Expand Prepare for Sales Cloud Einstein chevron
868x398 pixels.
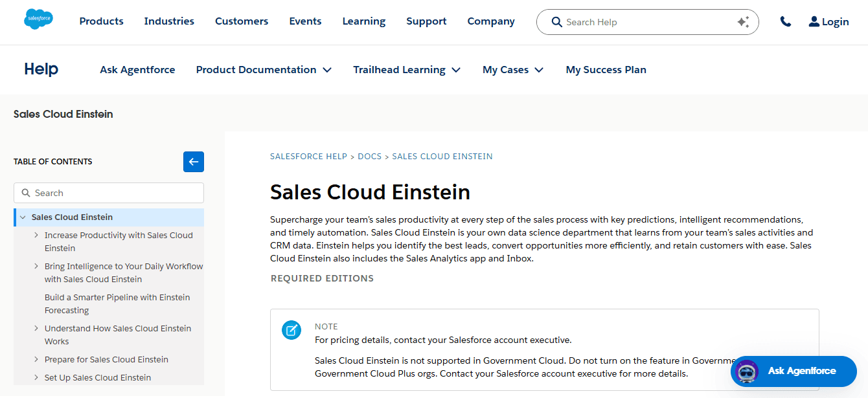36,359
